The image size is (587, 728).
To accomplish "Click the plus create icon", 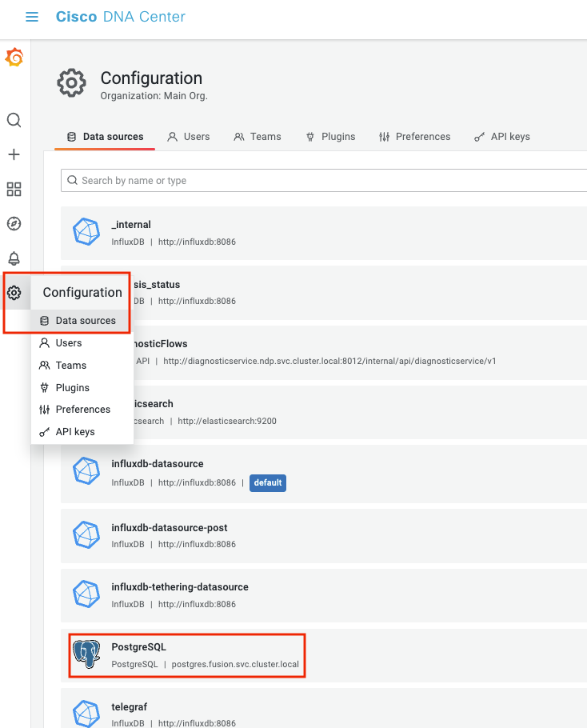I will (14, 154).
